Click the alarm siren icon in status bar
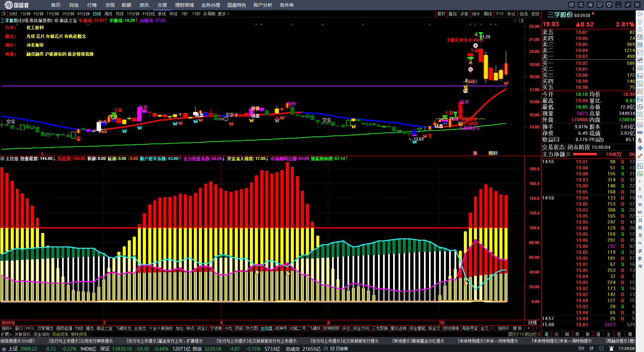644x352 pixels. coord(611,349)
